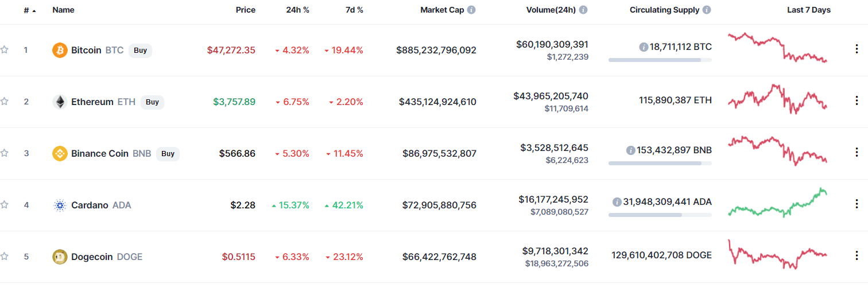Viewport: 868px width, 287px height.
Task: Sort table by Volume(24h) header
Action: pyautogui.click(x=551, y=10)
